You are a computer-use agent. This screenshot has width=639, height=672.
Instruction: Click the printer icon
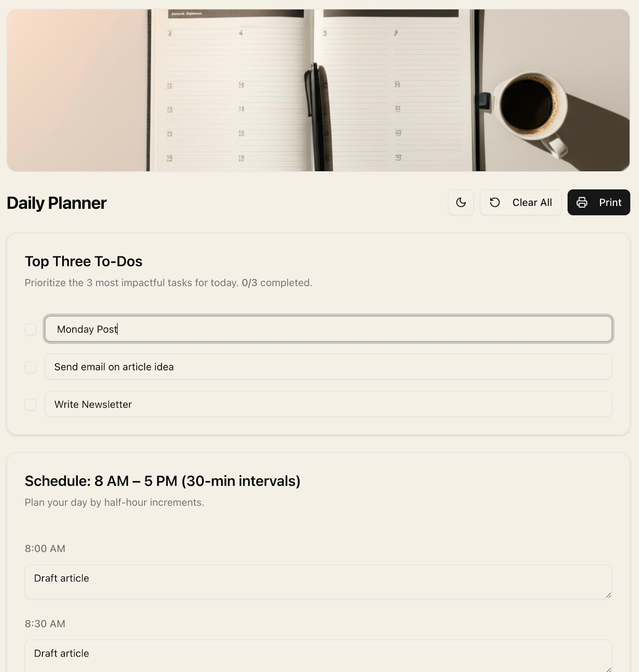tap(581, 202)
